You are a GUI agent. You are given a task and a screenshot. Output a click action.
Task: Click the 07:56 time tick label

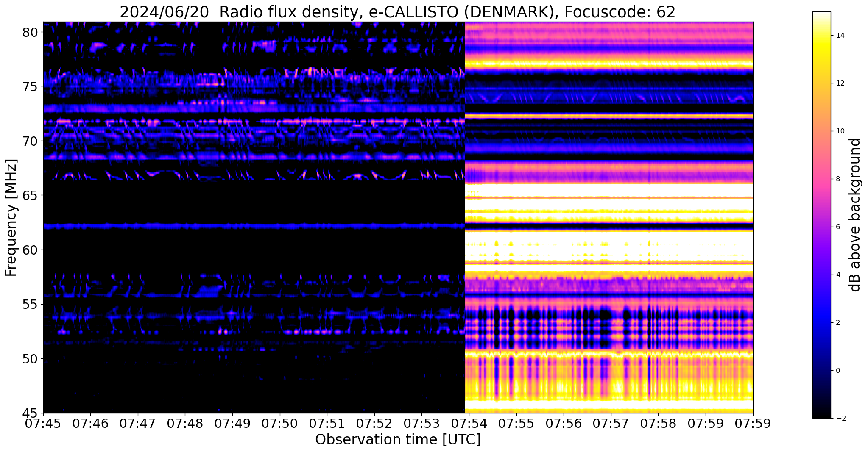(564, 424)
